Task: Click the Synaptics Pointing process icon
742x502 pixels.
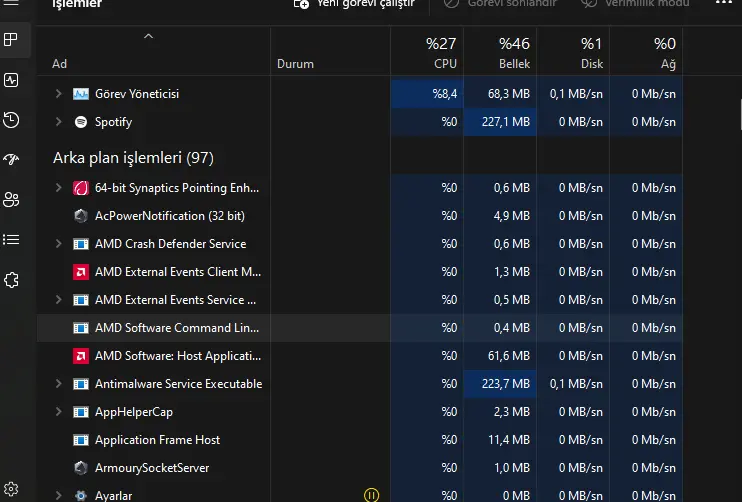Action: point(81,188)
